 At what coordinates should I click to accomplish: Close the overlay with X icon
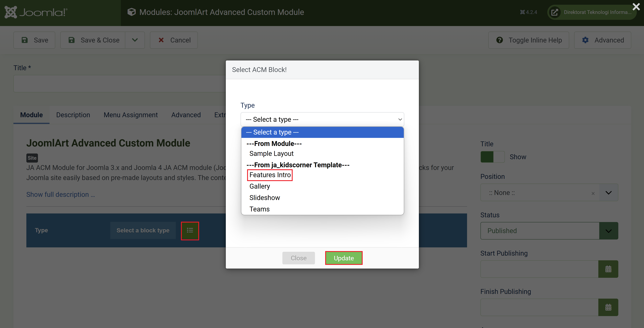pyautogui.click(x=636, y=7)
